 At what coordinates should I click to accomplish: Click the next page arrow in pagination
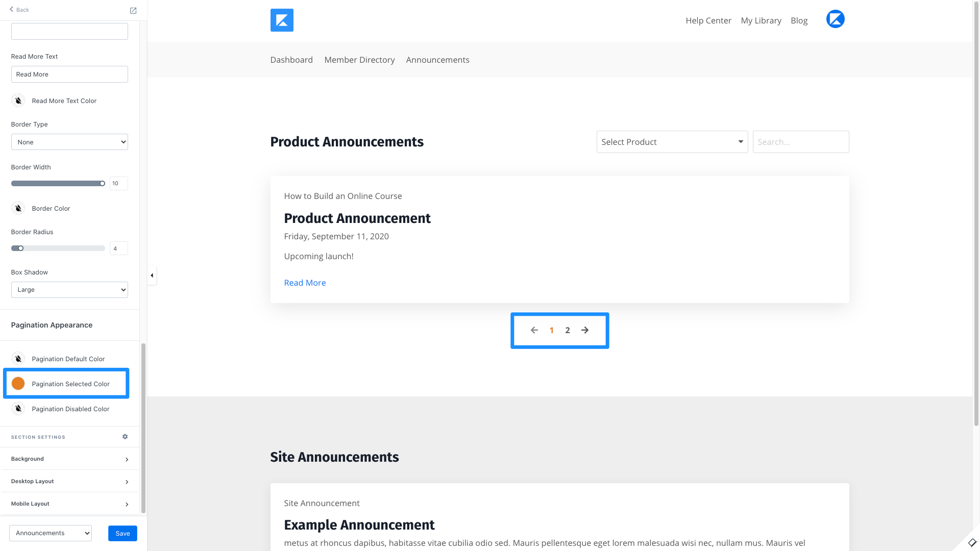pyautogui.click(x=585, y=330)
